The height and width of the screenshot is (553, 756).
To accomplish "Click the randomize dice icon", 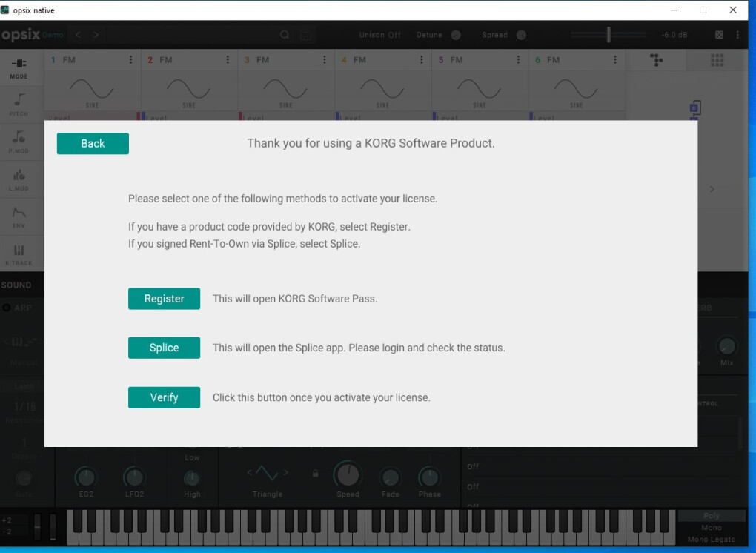I will 719,35.
